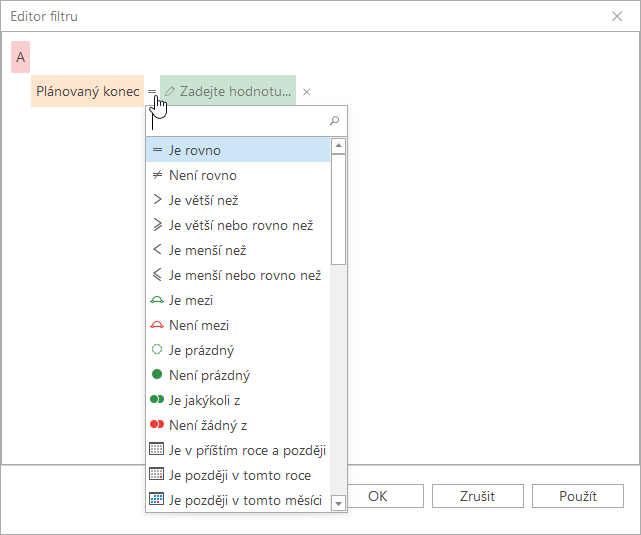Click the Použít button
This screenshot has width=641, height=535.
(578, 496)
